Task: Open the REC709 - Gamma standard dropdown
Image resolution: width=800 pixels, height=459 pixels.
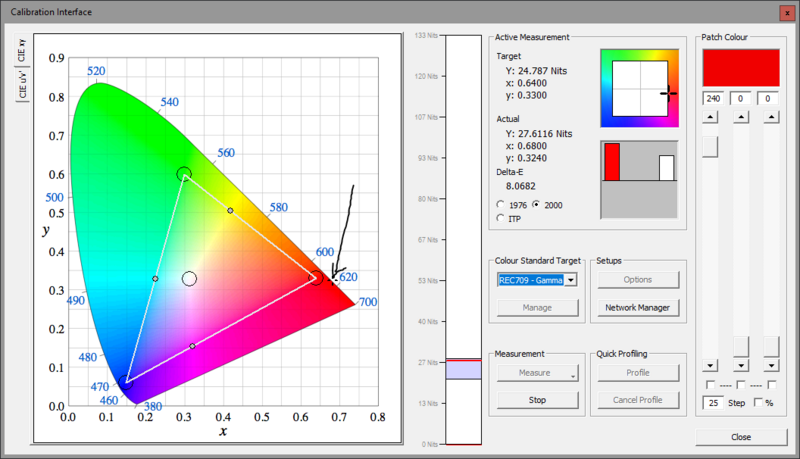Action: (x=571, y=279)
